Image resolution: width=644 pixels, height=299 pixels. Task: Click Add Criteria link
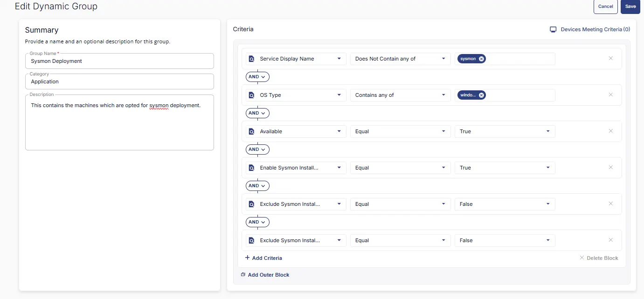[263, 258]
